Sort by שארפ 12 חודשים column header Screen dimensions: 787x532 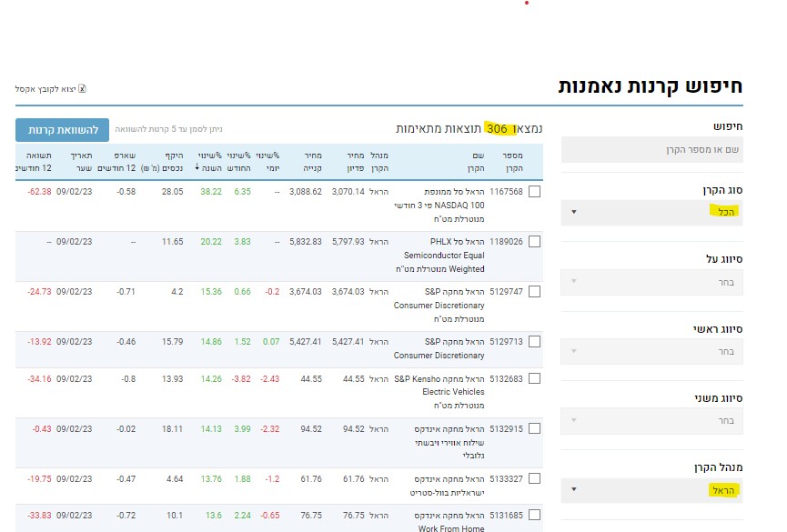pyautogui.click(x=116, y=162)
